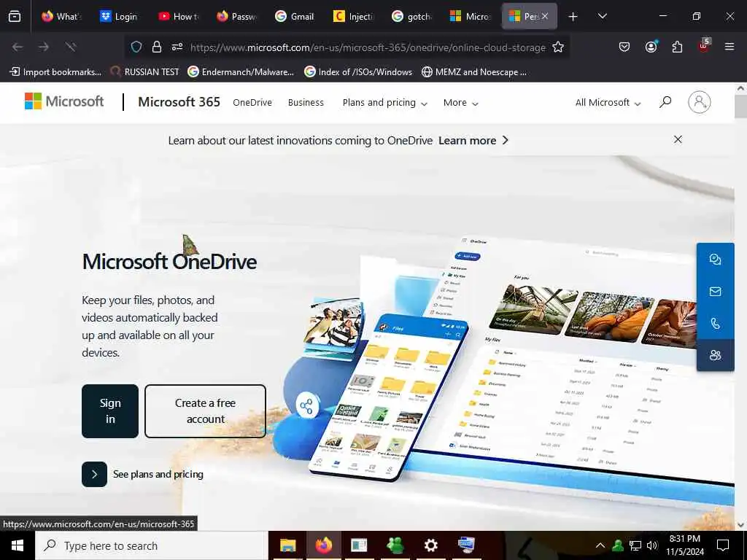The image size is (747, 560).
Task: Switch to the Micro Microsoft tab
Action: click(470, 17)
